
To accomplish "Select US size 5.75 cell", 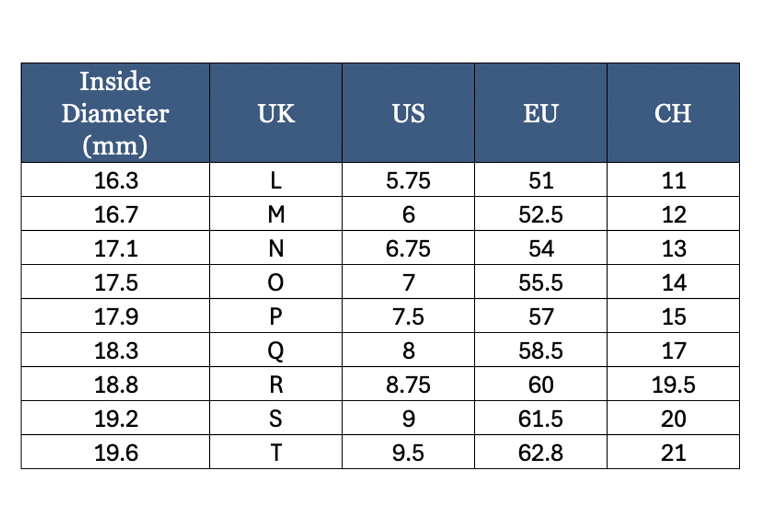I will [408, 180].
